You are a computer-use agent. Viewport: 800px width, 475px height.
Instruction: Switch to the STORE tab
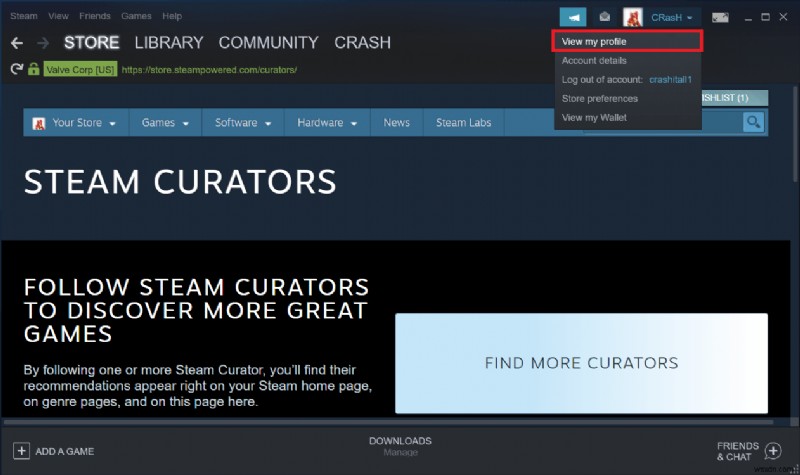point(92,42)
